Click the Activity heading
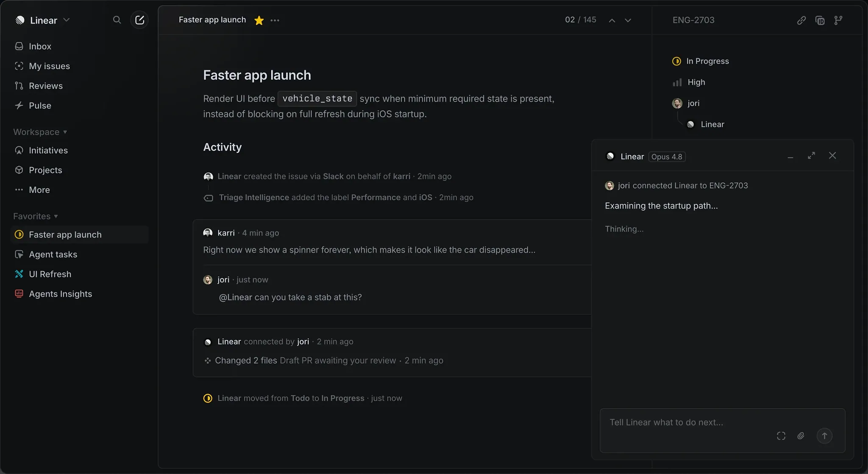 pos(222,147)
